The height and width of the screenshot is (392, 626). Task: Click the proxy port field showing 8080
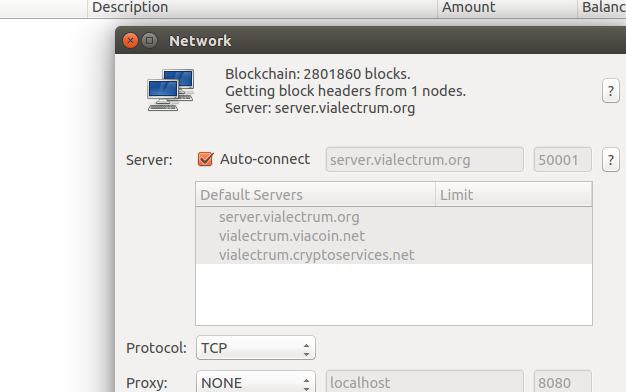[x=562, y=382]
